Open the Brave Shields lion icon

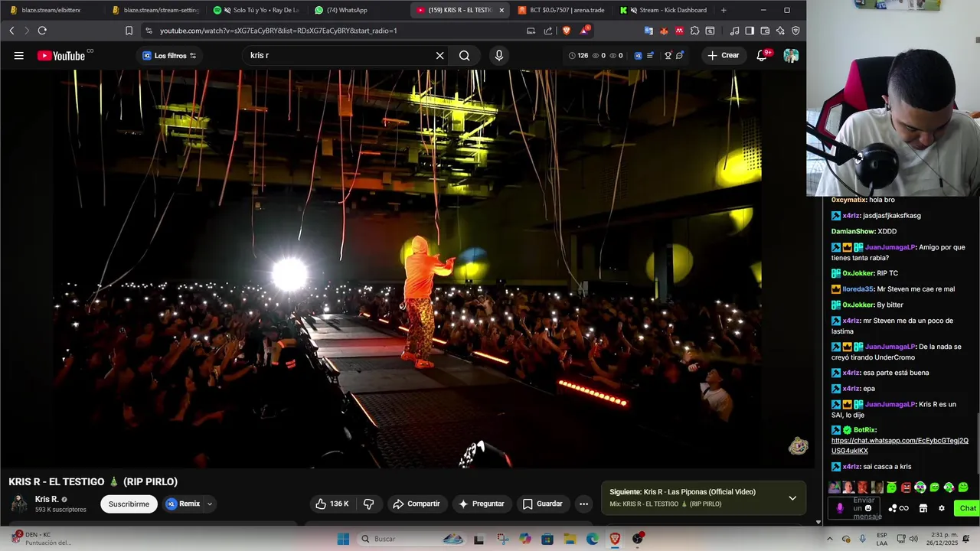point(567,31)
